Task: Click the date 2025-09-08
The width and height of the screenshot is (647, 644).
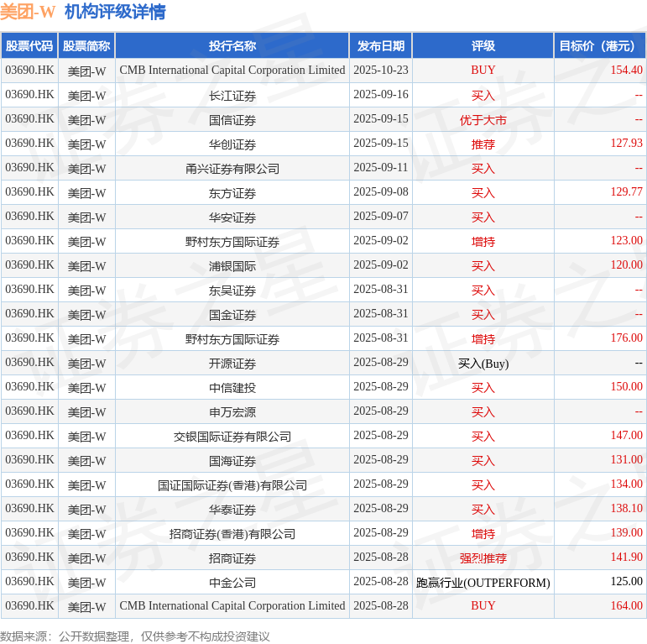Action: coord(381,191)
